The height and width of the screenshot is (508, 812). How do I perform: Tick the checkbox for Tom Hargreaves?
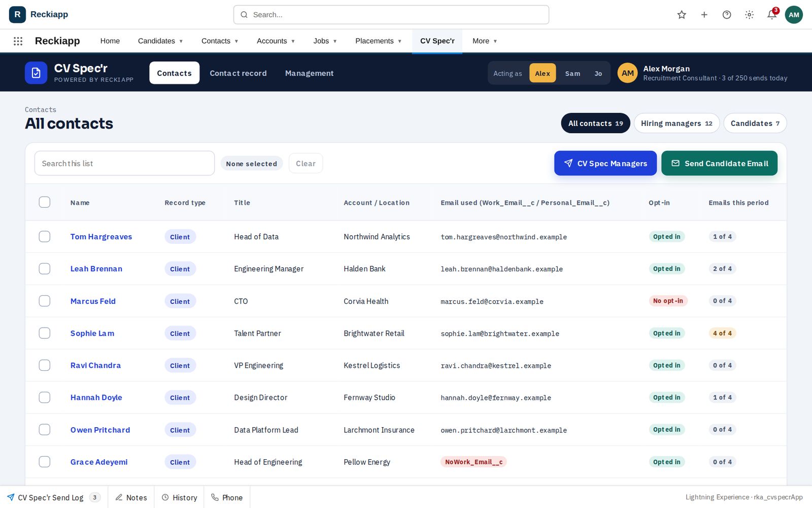(45, 236)
